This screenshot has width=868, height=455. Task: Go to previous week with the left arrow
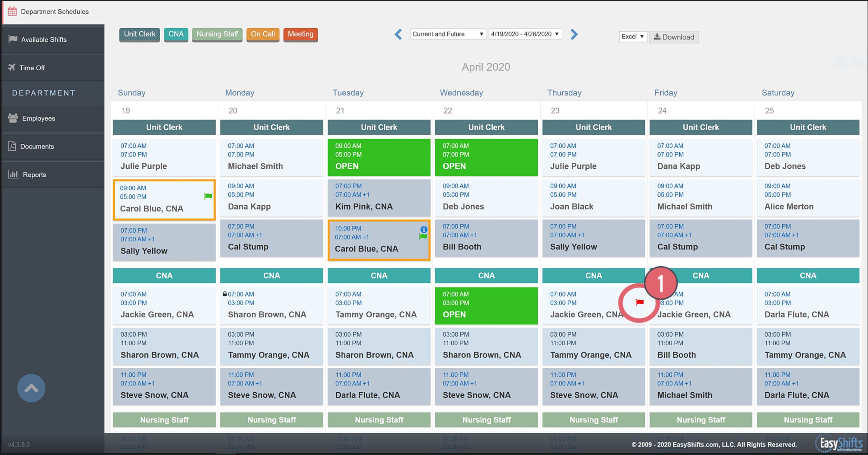(x=398, y=34)
